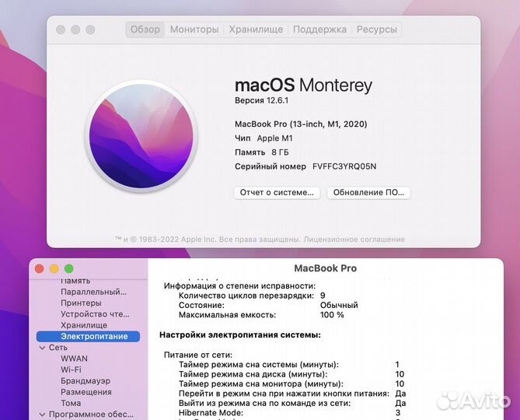Click Таймер режима сна монитора row
520x420 pixels.
(291, 384)
